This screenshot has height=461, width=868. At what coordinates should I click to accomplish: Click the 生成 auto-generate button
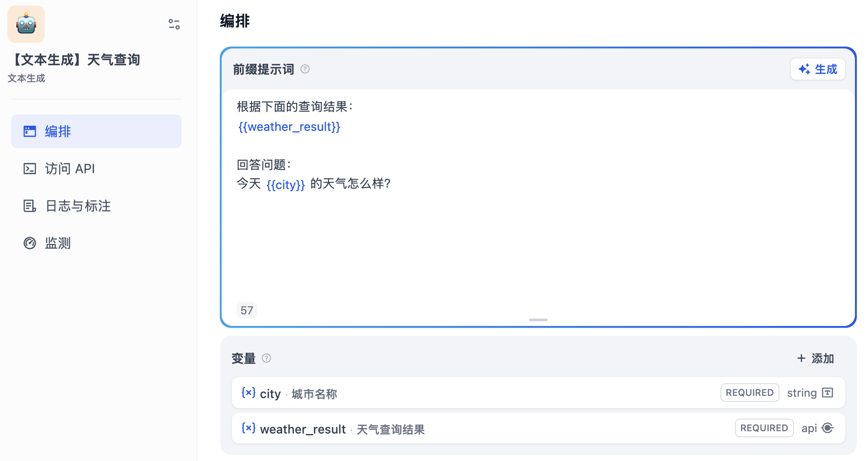click(x=818, y=69)
